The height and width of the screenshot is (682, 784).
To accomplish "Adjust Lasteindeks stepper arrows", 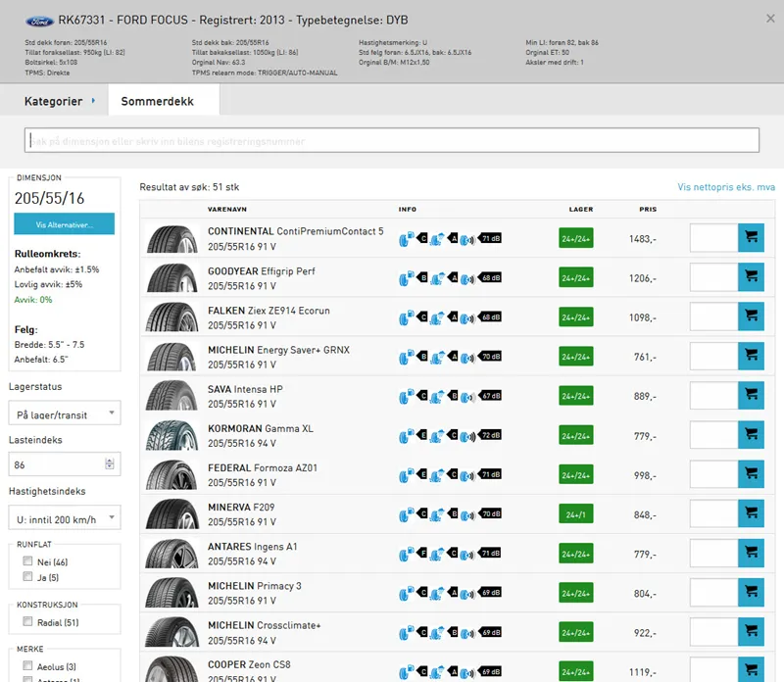I will [x=110, y=464].
